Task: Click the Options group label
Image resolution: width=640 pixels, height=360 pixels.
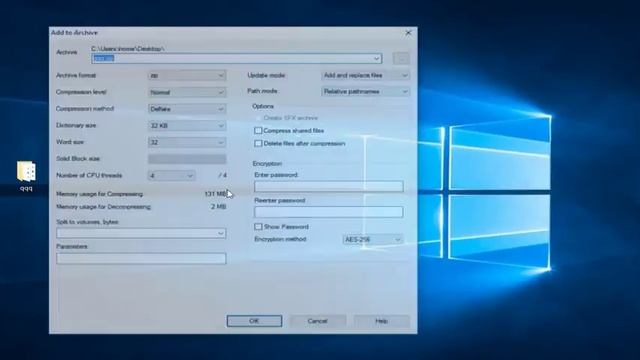Action: [x=263, y=106]
